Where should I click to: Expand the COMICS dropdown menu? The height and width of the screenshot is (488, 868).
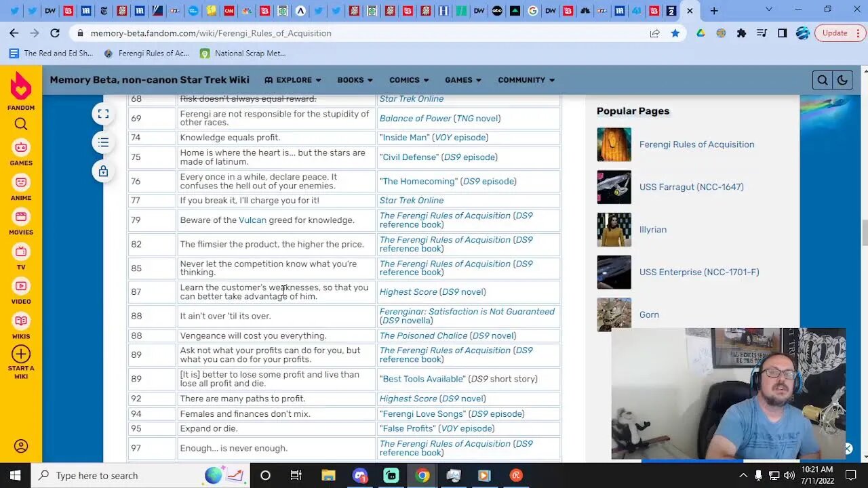pyautogui.click(x=409, y=80)
